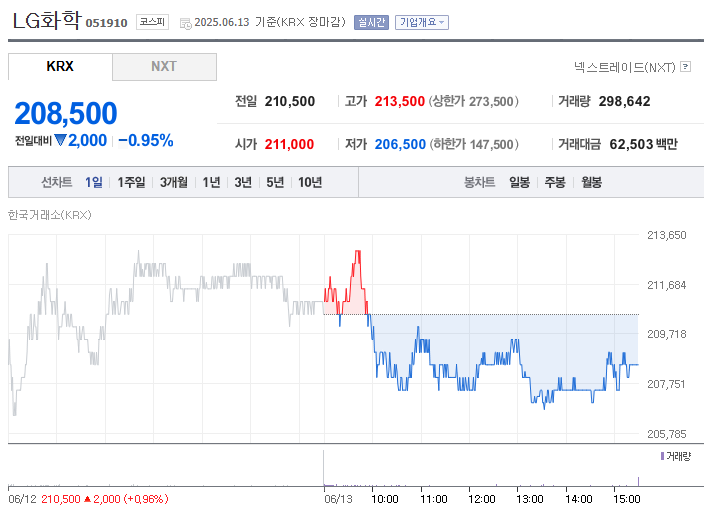
Task: Click the 213,650 y-axis label
Action: coord(666,235)
